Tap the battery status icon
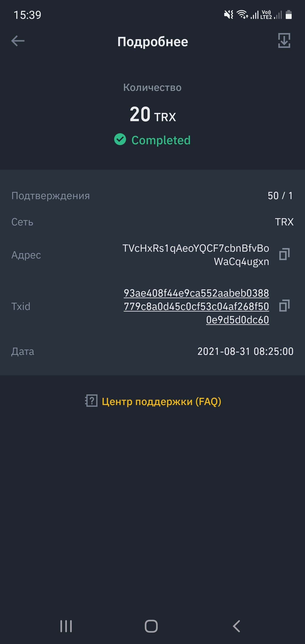 289,14
